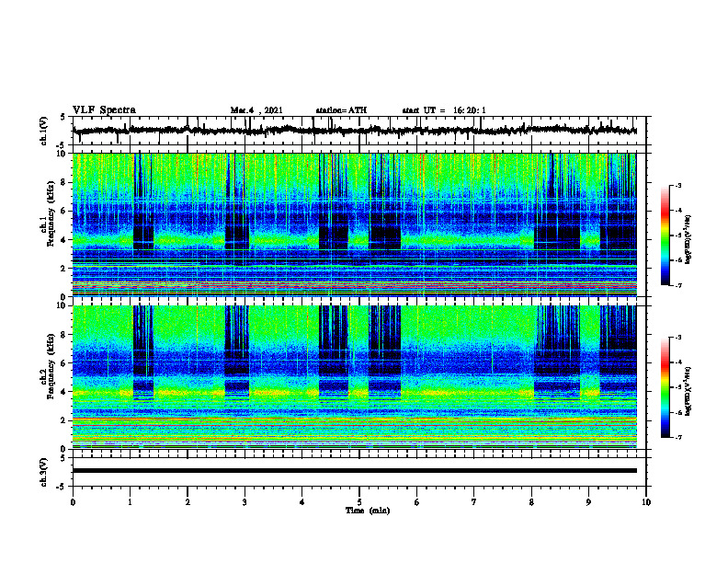Click the ch.1 spectrogram color scale bar
The width and height of the screenshot is (728, 563).
(x=665, y=235)
